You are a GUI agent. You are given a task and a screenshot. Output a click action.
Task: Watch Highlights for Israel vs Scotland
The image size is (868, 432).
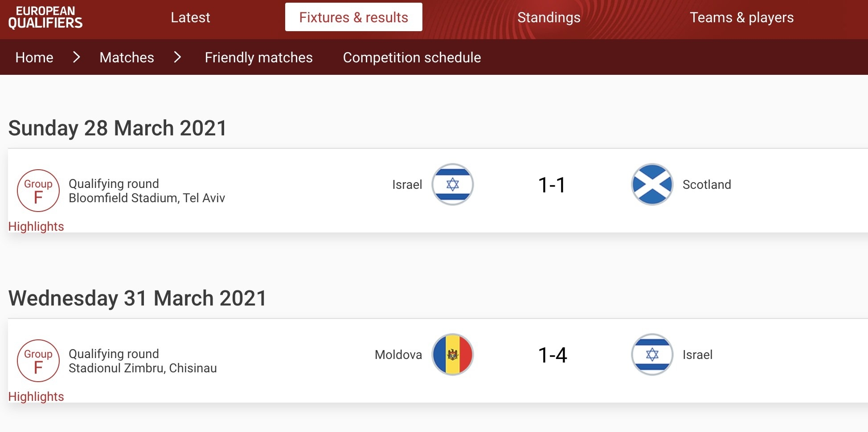pyautogui.click(x=36, y=226)
